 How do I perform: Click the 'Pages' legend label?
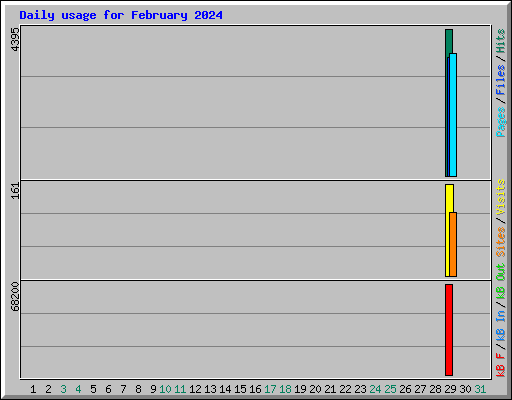coord(500,122)
